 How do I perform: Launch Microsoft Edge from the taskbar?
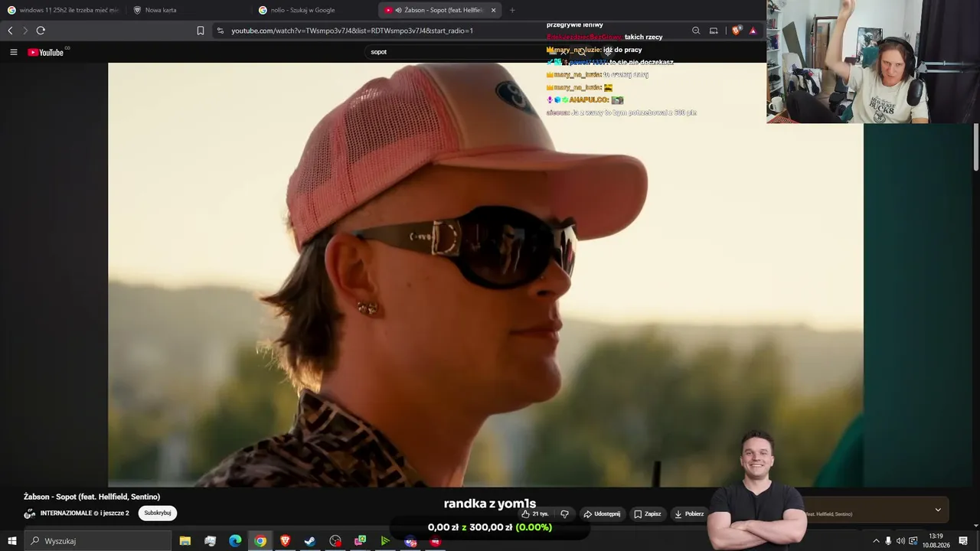(x=235, y=541)
